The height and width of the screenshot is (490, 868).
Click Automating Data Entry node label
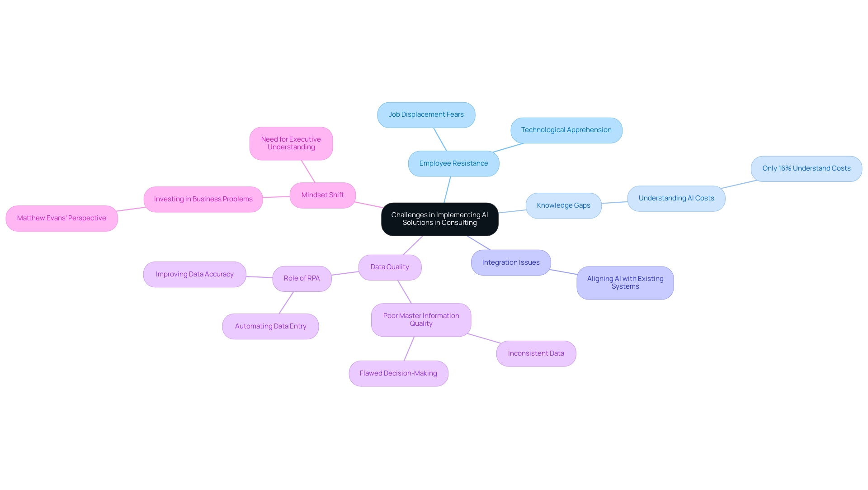[x=271, y=325]
